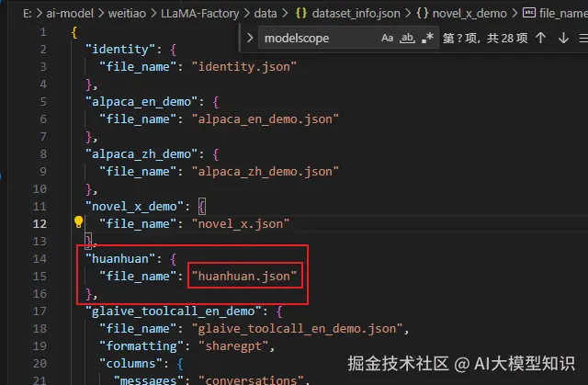The width and height of the screenshot is (588, 385).
Task: Click the highlighted opening brace on line 11
Action: click(202, 207)
